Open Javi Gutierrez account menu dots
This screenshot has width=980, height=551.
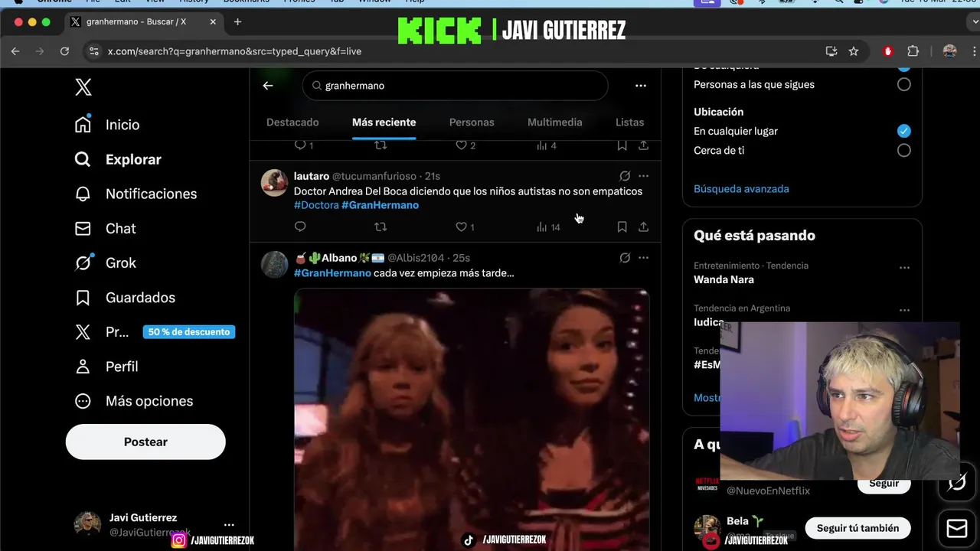click(x=229, y=524)
